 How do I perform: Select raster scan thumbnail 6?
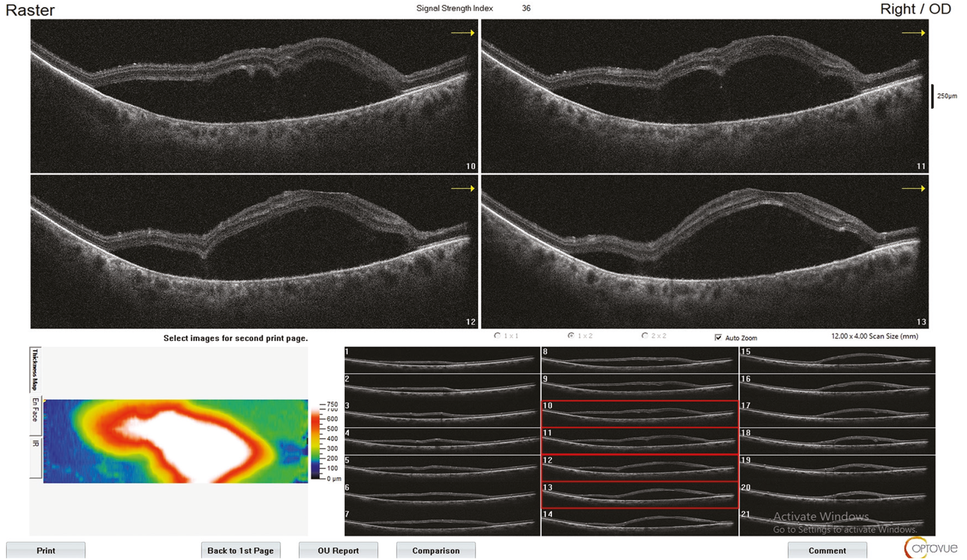click(442, 495)
